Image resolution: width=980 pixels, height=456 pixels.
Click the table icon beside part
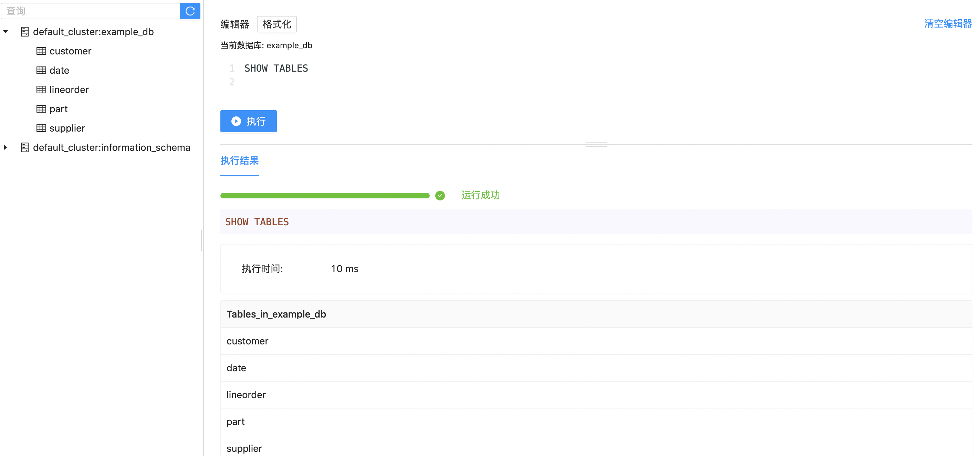click(x=41, y=109)
